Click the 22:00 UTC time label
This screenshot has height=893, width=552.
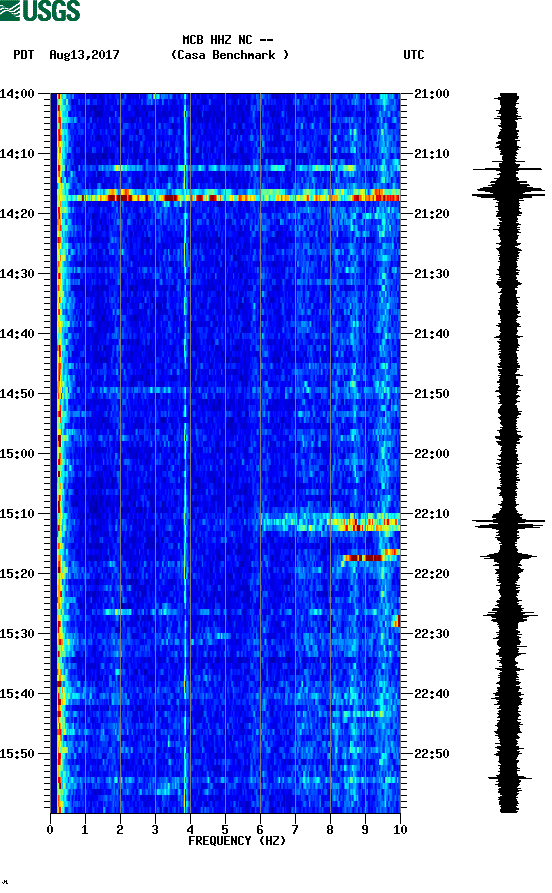pyautogui.click(x=432, y=454)
